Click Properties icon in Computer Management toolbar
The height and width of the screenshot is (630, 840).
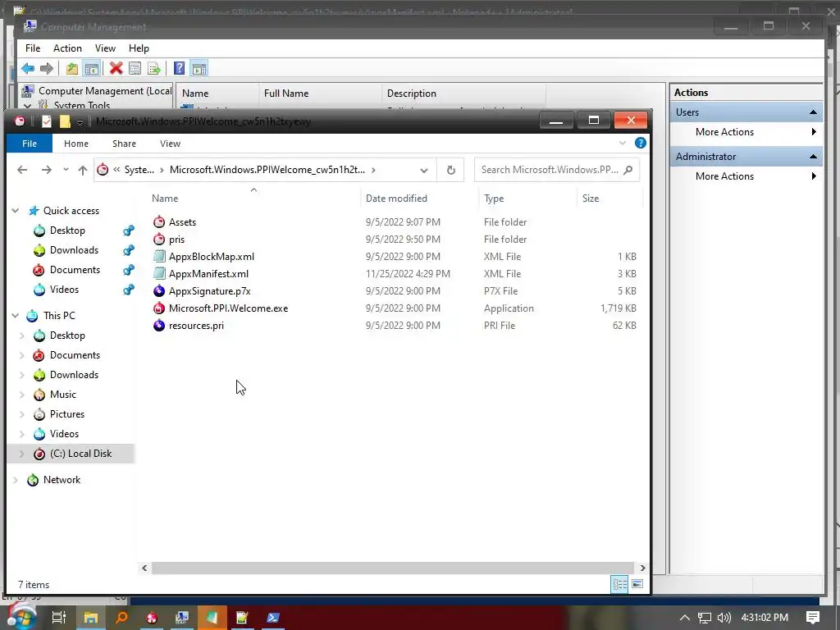click(x=135, y=69)
